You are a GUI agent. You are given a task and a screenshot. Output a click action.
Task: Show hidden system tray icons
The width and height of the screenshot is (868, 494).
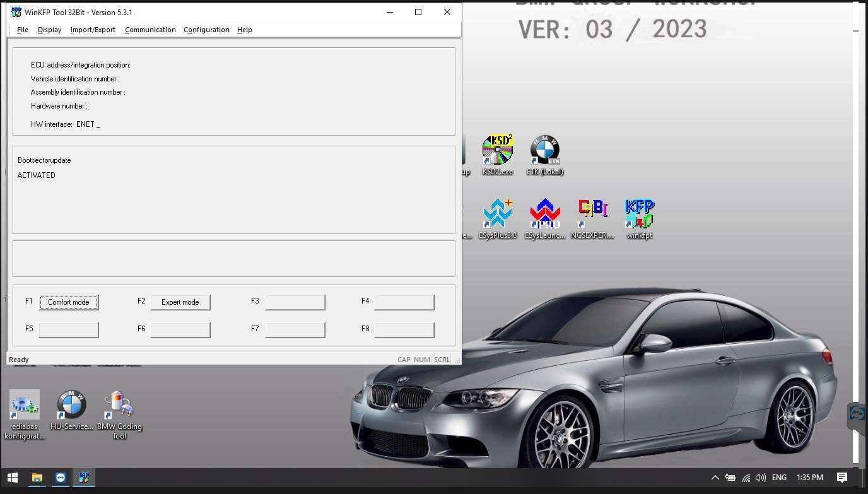715,478
